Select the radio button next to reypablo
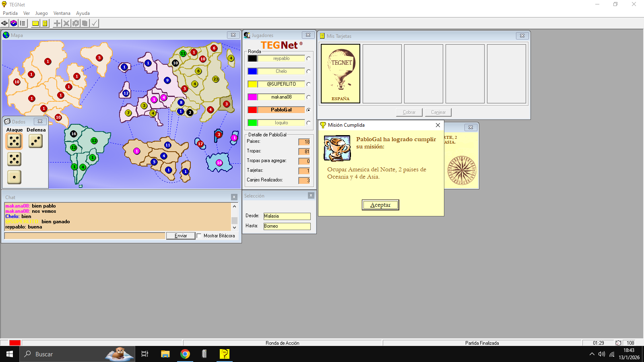The width and height of the screenshot is (644, 362). [x=308, y=58]
